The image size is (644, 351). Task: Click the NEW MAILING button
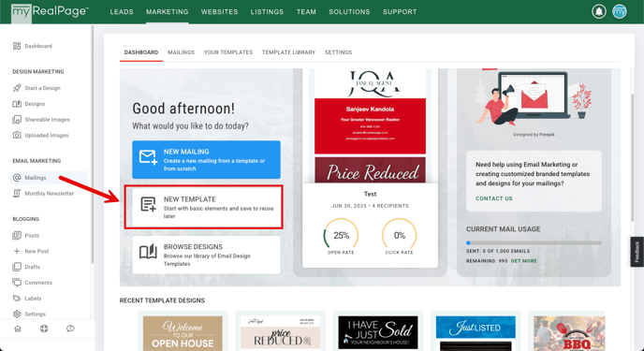point(206,160)
